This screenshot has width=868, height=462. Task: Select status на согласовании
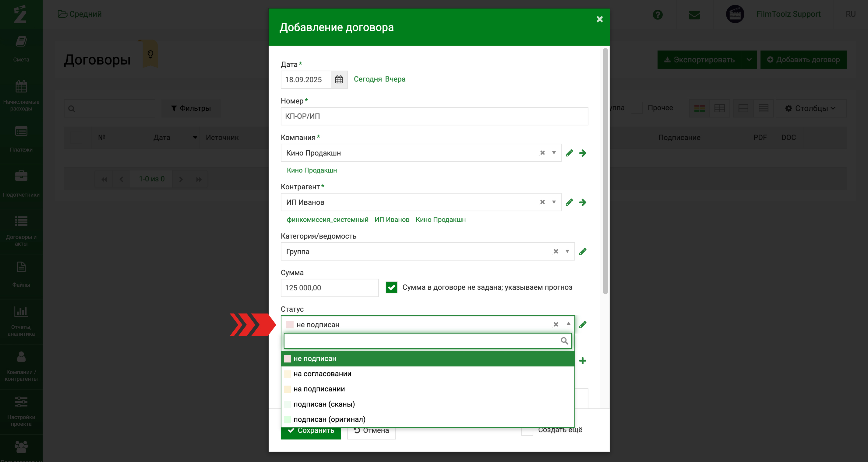322,374
